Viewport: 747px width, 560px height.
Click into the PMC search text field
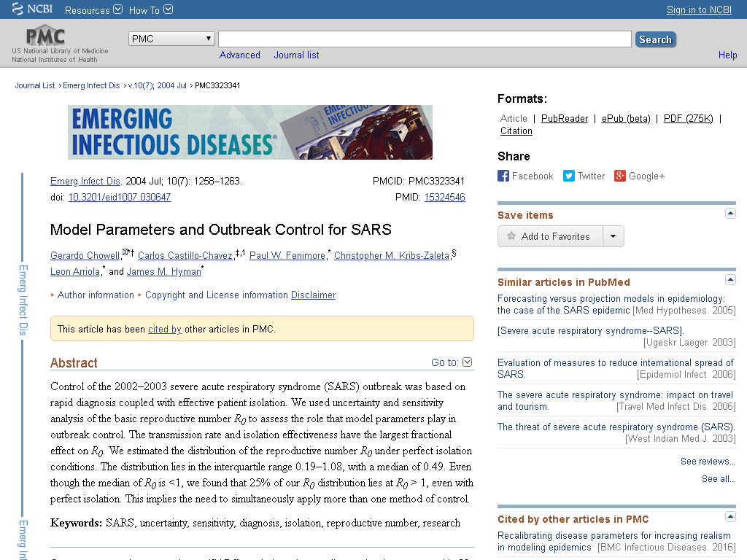[425, 39]
